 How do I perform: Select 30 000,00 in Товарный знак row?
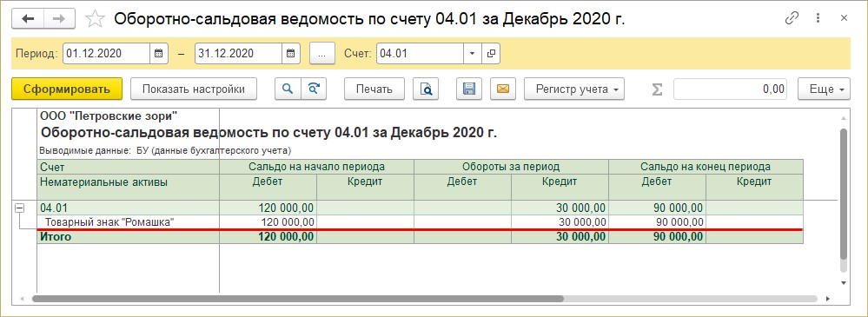pyautogui.click(x=582, y=221)
